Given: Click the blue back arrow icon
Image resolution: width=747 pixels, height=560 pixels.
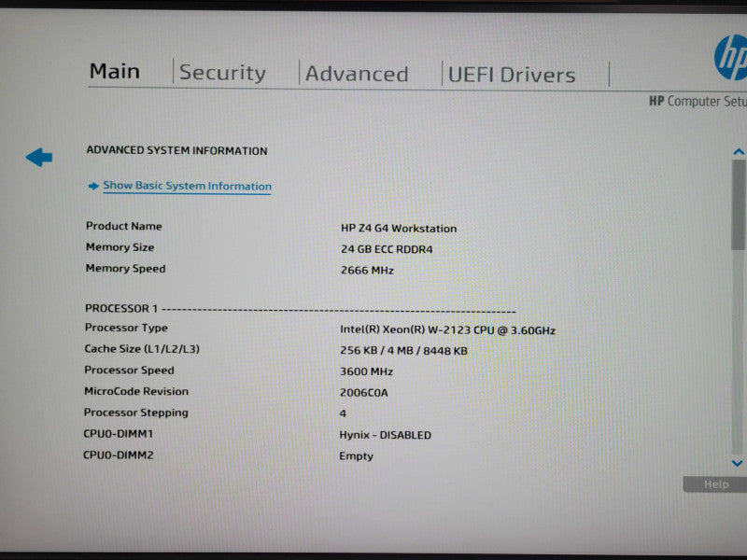Looking at the screenshot, I should 39,157.
